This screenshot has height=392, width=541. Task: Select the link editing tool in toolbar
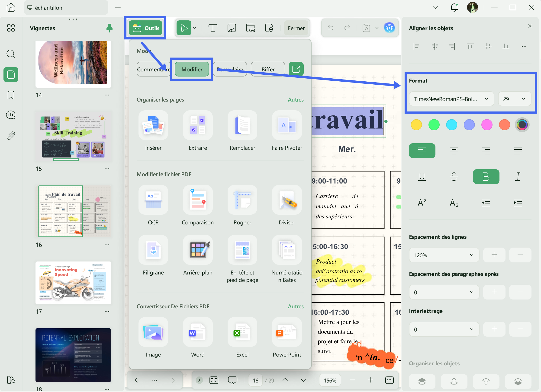pos(251,28)
